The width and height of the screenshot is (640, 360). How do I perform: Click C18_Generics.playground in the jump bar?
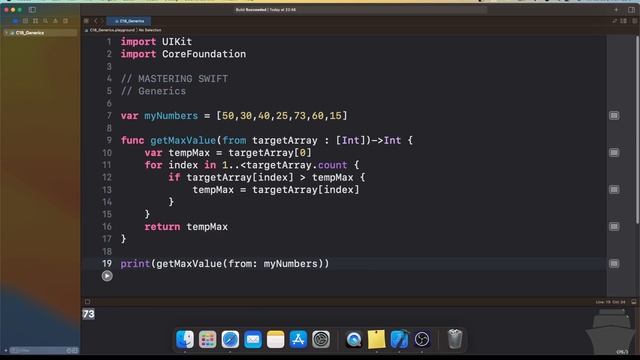(112, 30)
